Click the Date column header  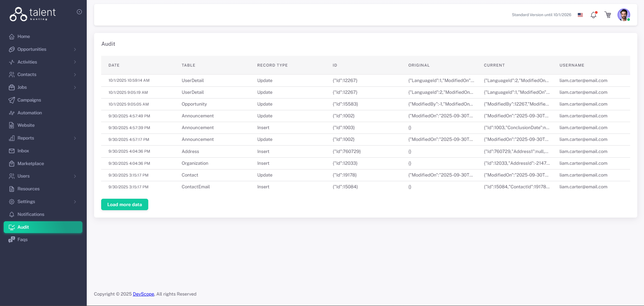click(114, 65)
